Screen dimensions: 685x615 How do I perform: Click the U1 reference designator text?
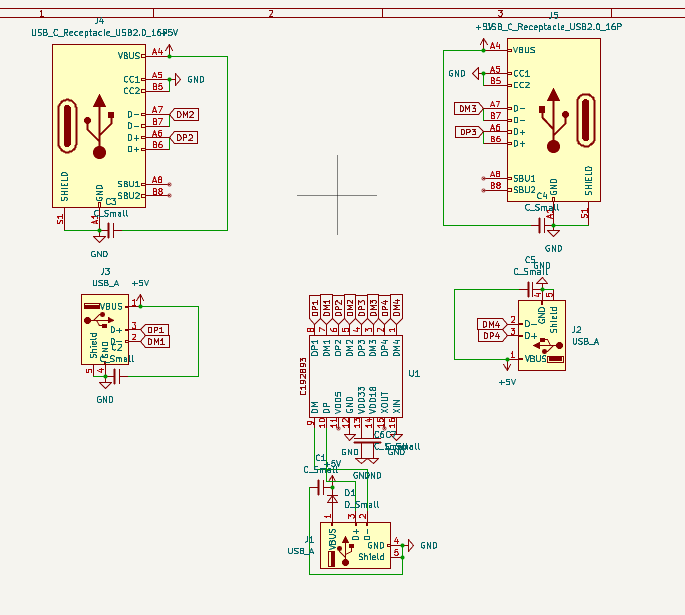point(414,373)
